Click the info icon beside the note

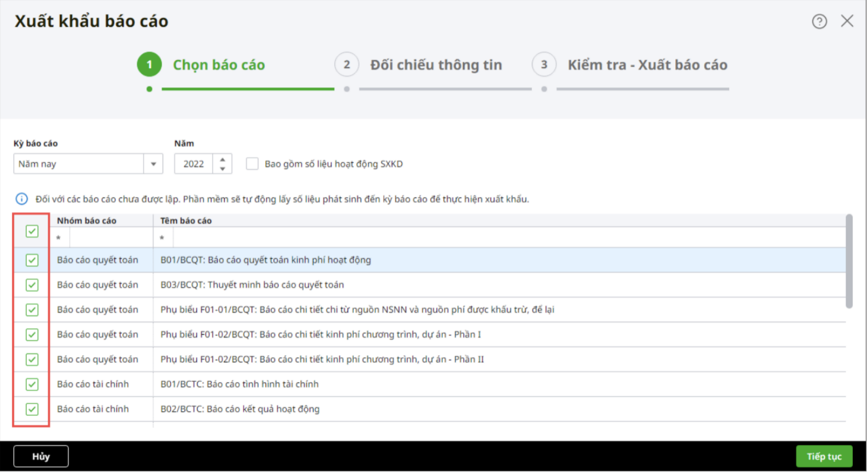click(x=21, y=199)
